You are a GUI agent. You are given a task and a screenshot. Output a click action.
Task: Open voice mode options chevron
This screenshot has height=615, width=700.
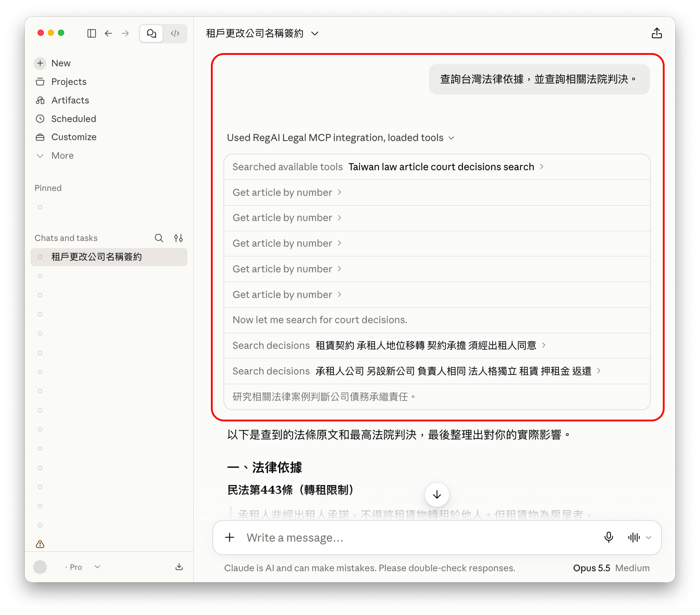click(x=649, y=538)
